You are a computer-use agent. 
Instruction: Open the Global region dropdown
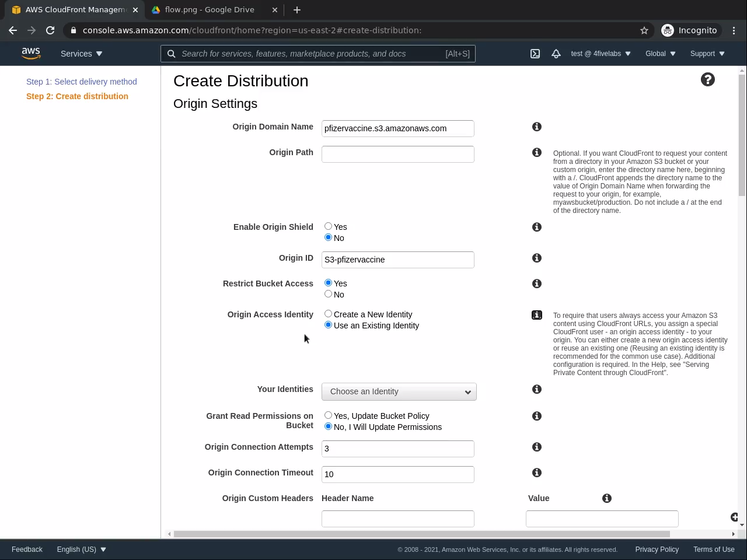660,54
